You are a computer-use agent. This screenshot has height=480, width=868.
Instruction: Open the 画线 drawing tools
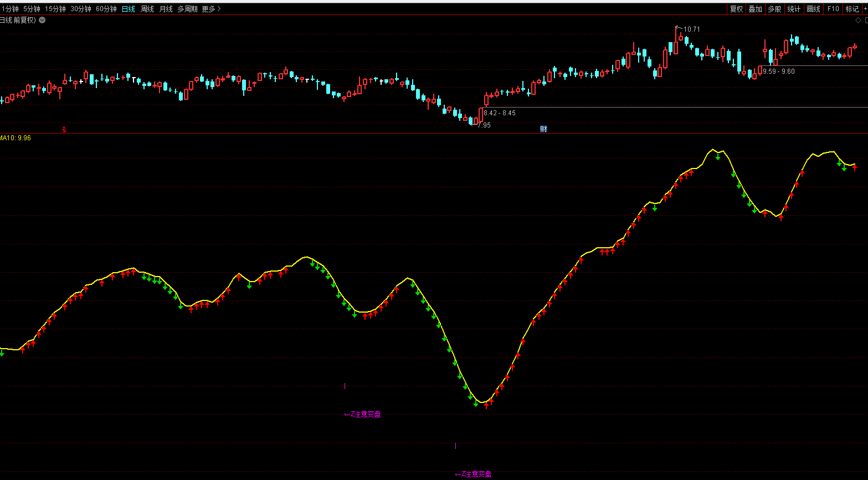pyautogui.click(x=813, y=9)
